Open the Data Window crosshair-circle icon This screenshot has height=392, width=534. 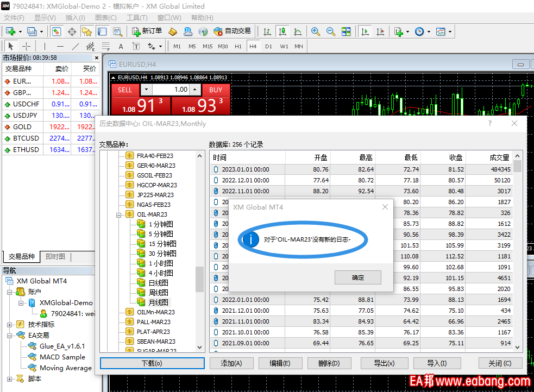(x=72, y=31)
